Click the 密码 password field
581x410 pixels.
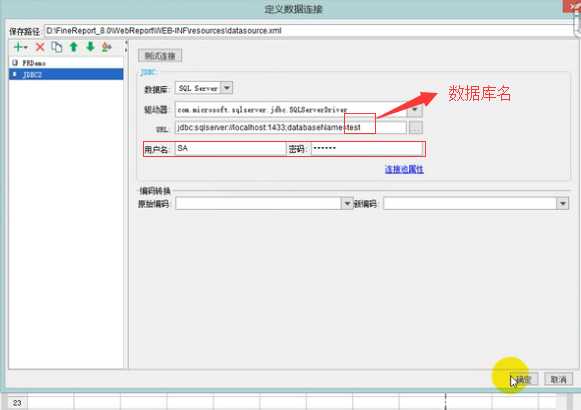[x=367, y=149]
